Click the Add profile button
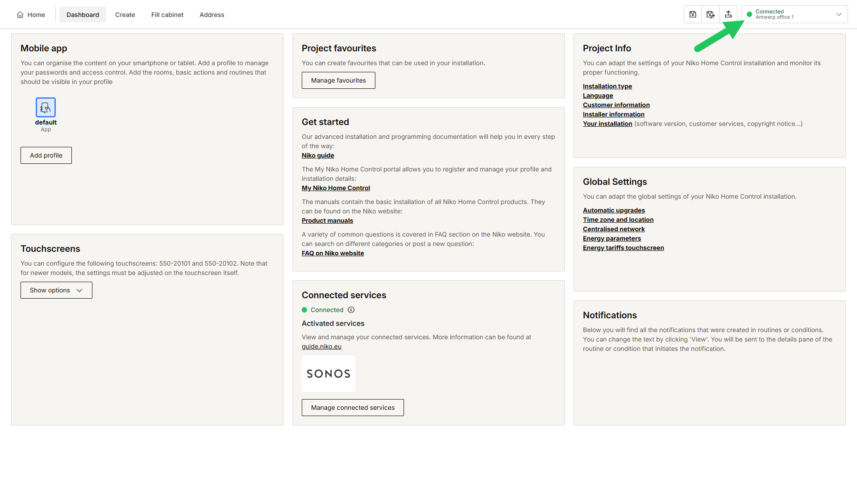Screen dimensions: 857x504 pos(46,155)
